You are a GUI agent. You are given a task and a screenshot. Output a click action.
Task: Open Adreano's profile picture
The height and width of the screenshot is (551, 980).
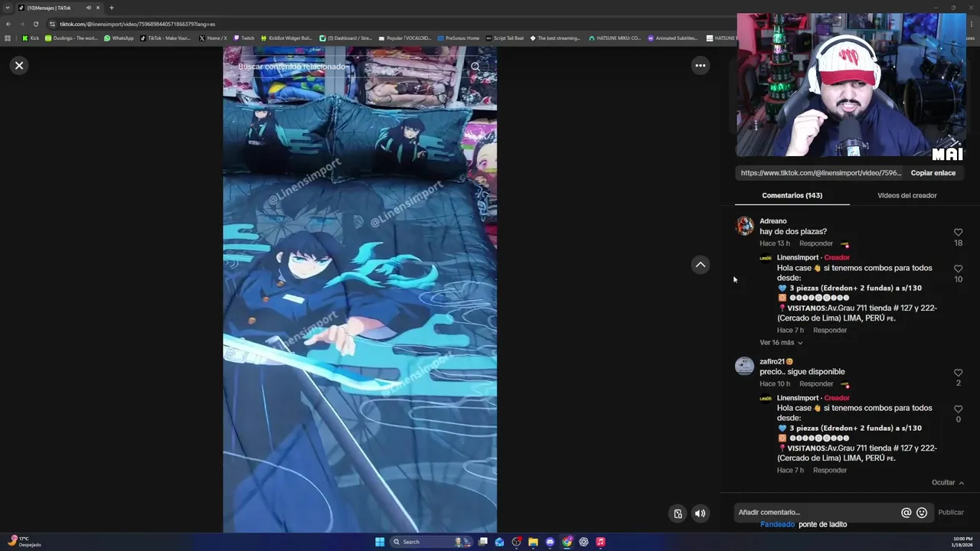(744, 225)
